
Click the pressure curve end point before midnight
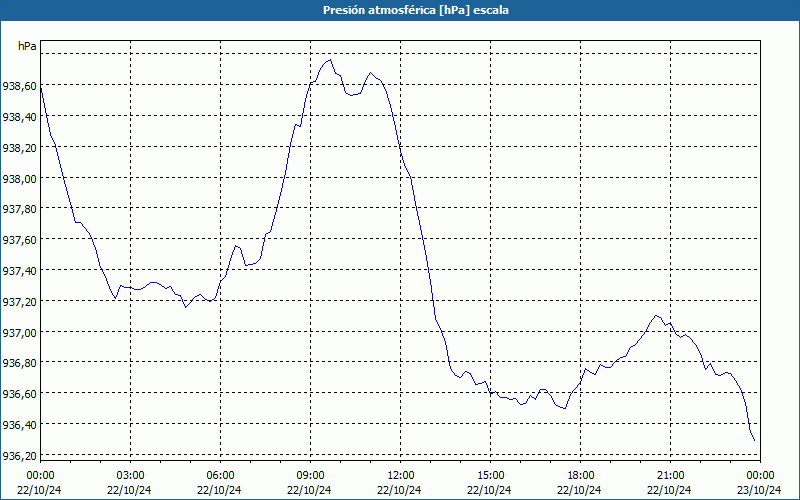click(755, 440)
